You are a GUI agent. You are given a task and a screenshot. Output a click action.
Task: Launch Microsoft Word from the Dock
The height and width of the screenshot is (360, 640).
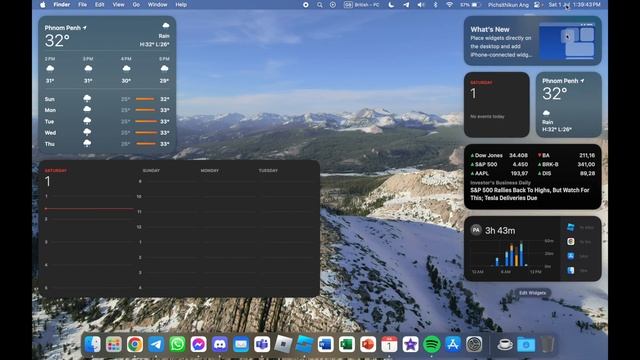(326, 344)
